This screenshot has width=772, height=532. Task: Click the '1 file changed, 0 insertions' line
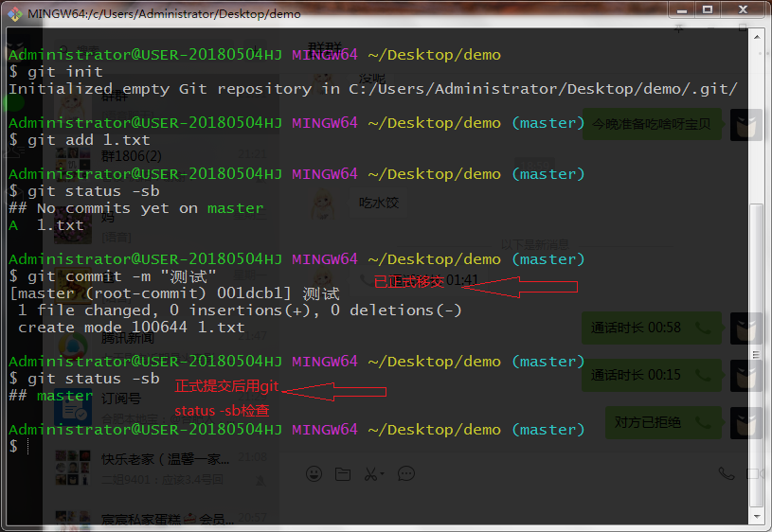point(240,310)
